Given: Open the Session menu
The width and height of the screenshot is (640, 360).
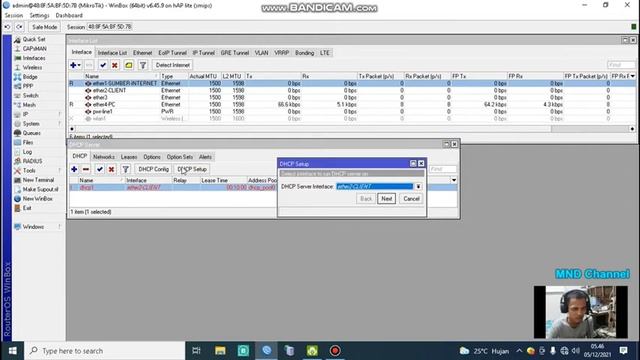Looking at the screenshot, I should point(14,16).
